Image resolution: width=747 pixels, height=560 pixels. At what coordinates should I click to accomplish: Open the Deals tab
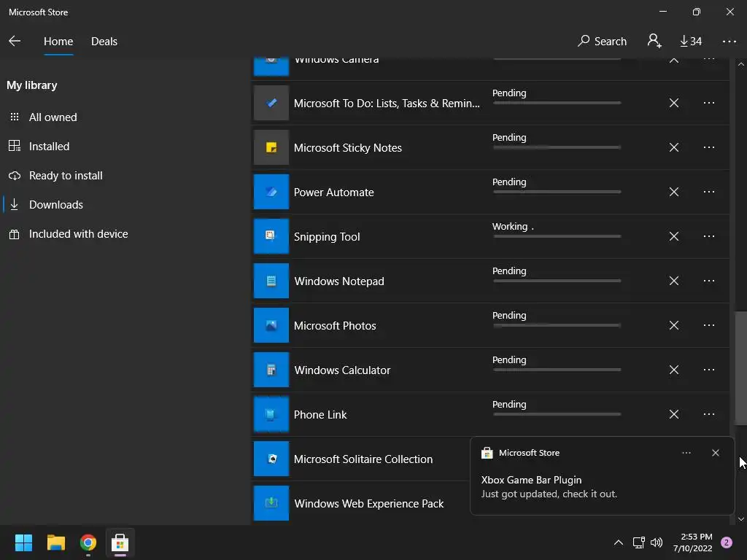[104, 42]
